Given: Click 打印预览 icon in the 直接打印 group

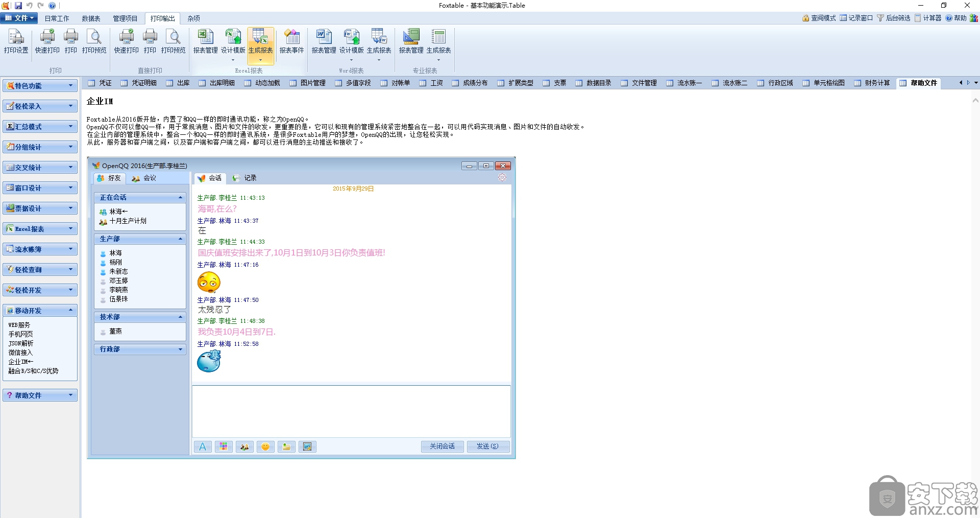Looking at the screenshot, I should click(x=174, y=41).
